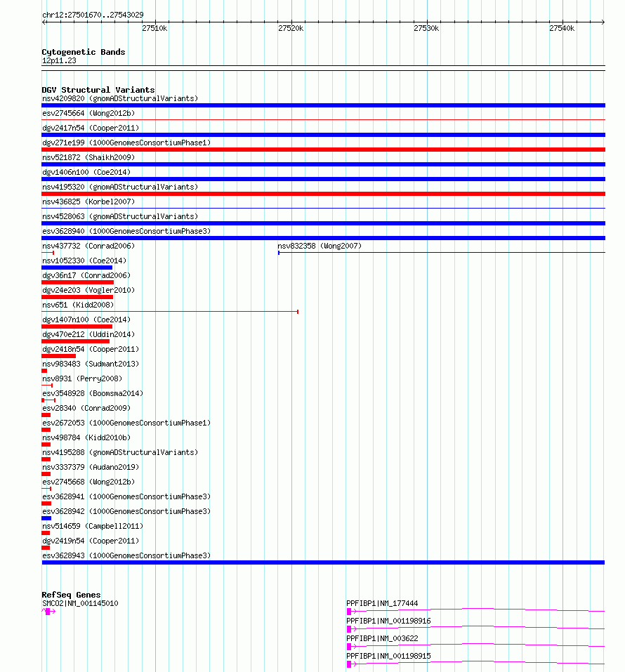Open esv2672053 1000GenomesConsortiumPhase1 label

[x=126, y=423]
